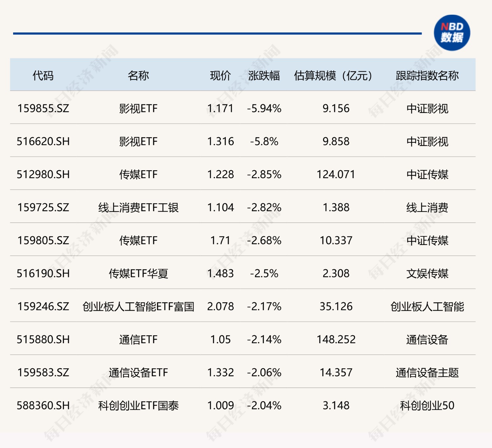Click the index name 创业板人工智能
Screen dimensions: 492x448
427,307
